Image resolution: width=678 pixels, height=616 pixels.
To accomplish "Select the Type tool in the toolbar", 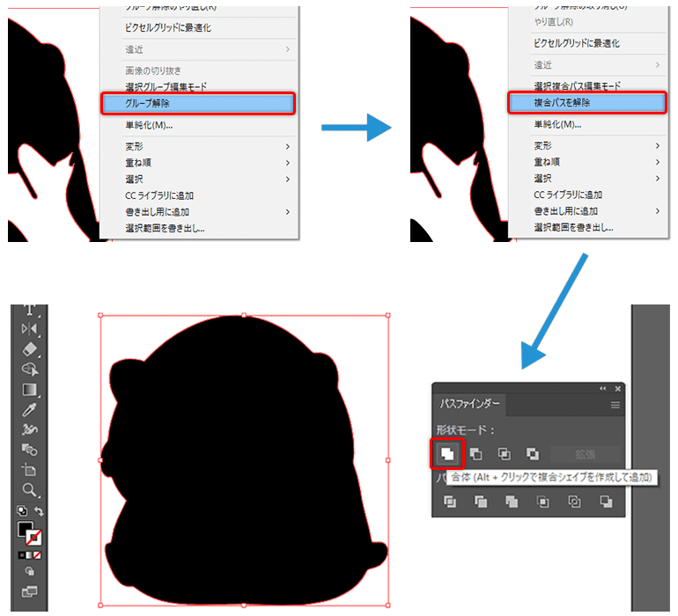I will click(x=29, y=310).
